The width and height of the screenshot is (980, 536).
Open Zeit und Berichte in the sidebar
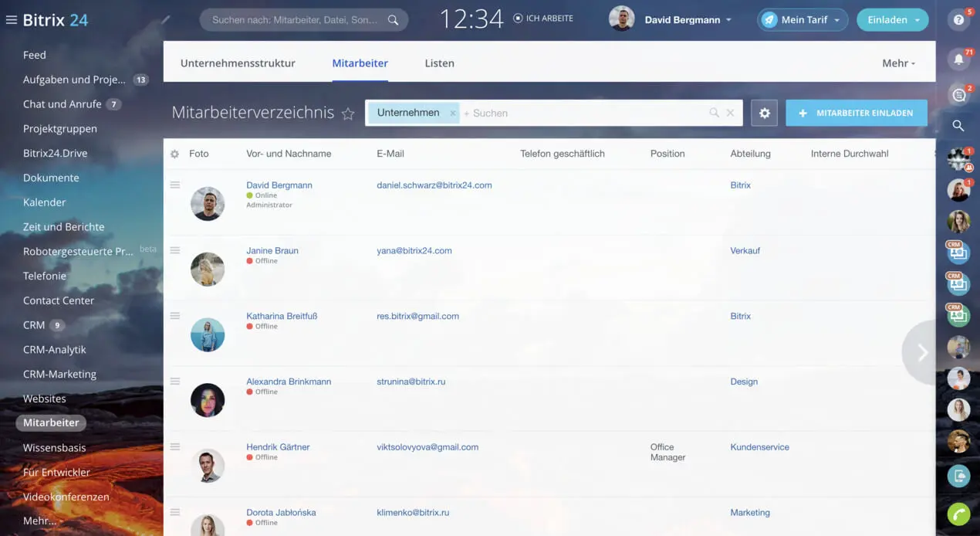(63, 227)
